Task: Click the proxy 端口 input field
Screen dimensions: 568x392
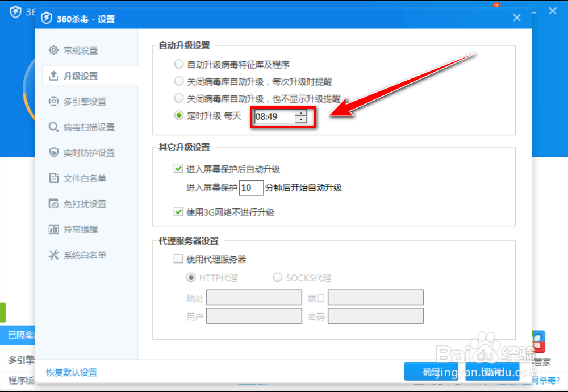Action: (375, 298)
